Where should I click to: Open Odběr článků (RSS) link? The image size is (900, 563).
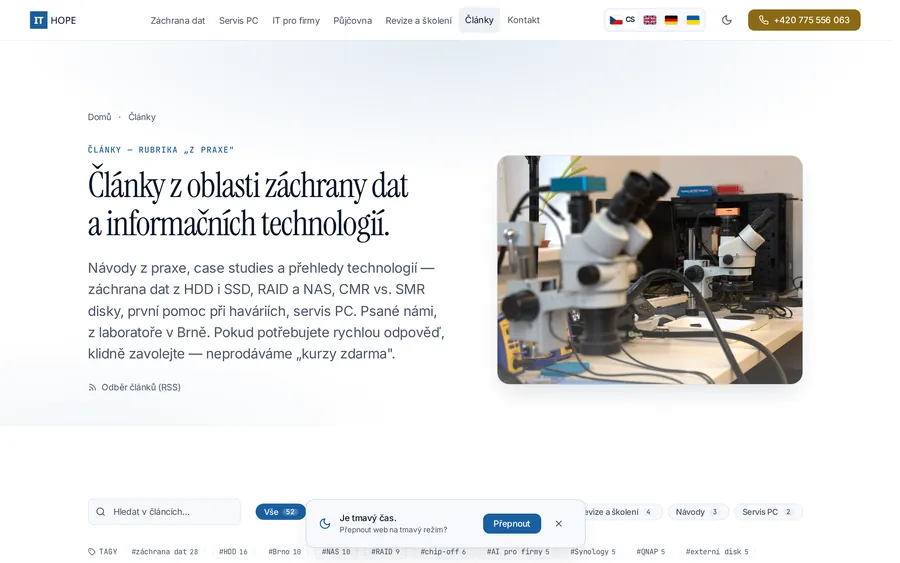134,387
